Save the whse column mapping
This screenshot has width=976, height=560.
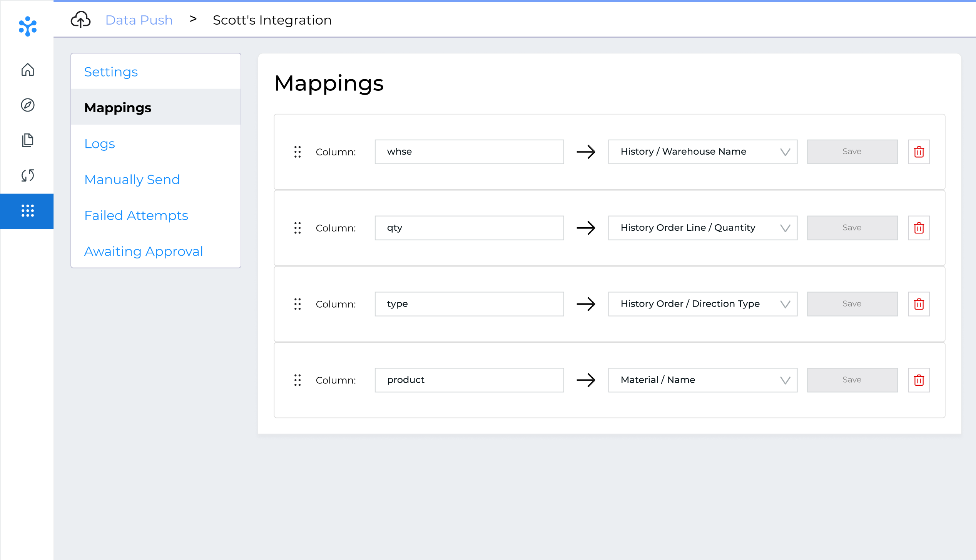pos(852,152)
